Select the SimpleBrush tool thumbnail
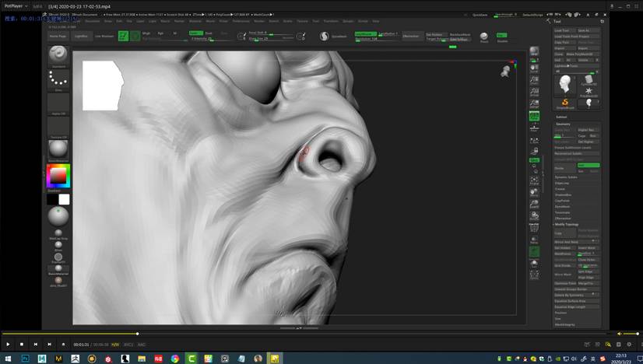 (564, 103)
